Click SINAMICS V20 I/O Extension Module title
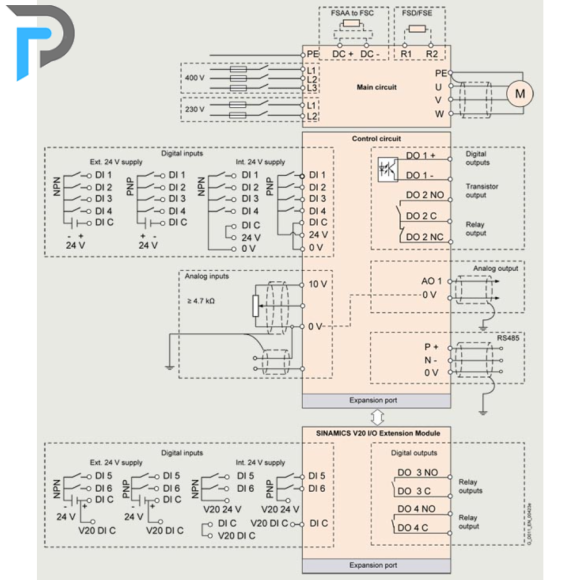The height and width of the screenshot is (580, 580). click(x=378, y=433)
